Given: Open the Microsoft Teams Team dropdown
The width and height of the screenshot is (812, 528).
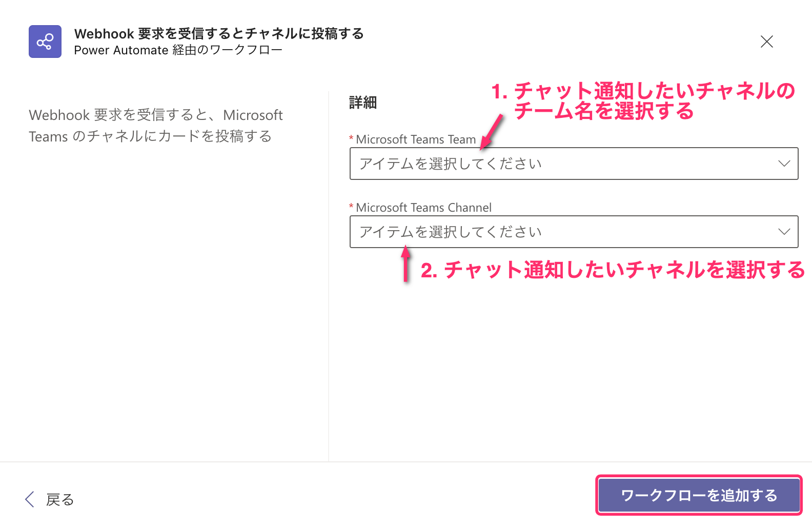Looking at the screenshot, I should click(x=574, y=164).
